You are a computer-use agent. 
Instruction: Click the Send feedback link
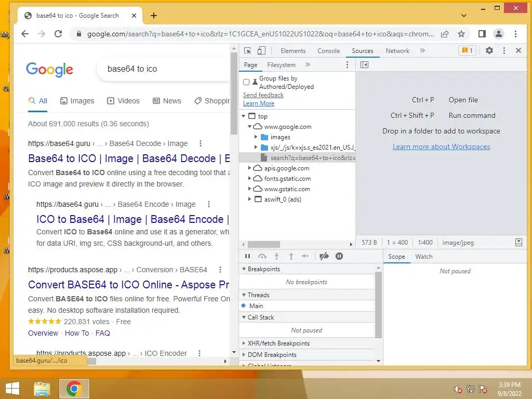point(263,95)
